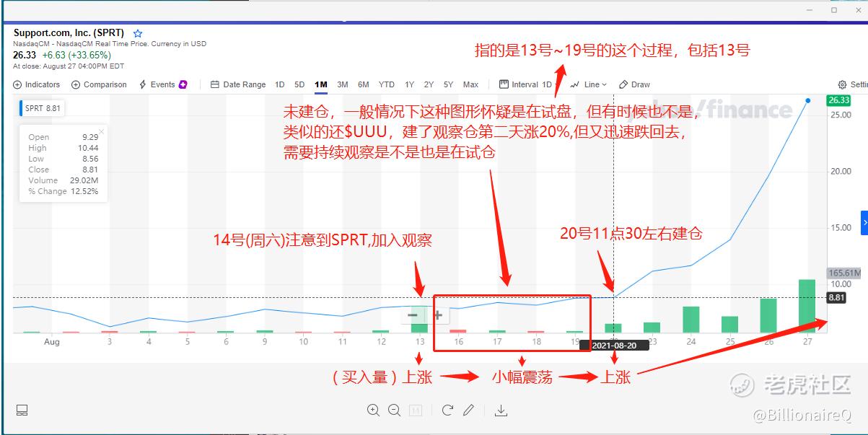Select the 5Y range
This screenshot has height=435, width=868.
(448, 84)
